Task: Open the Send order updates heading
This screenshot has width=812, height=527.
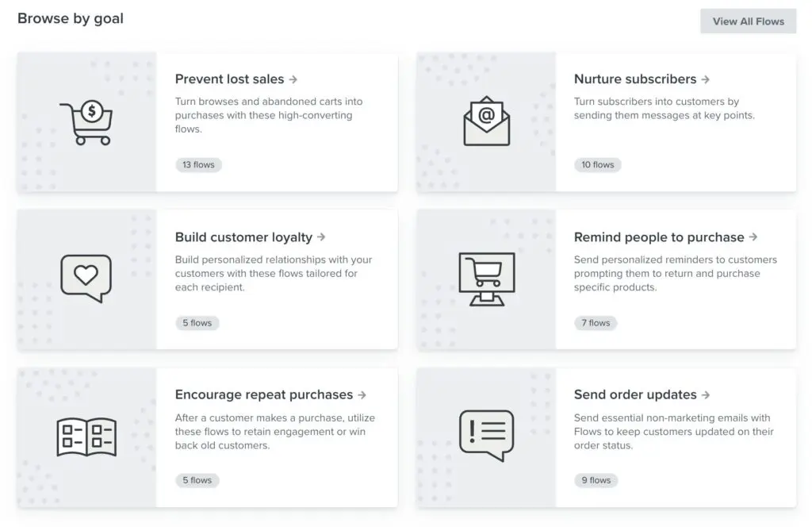Action: (641, 395)
